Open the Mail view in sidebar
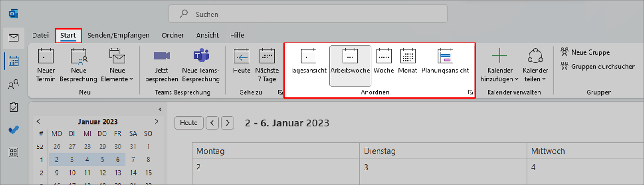 14,38
